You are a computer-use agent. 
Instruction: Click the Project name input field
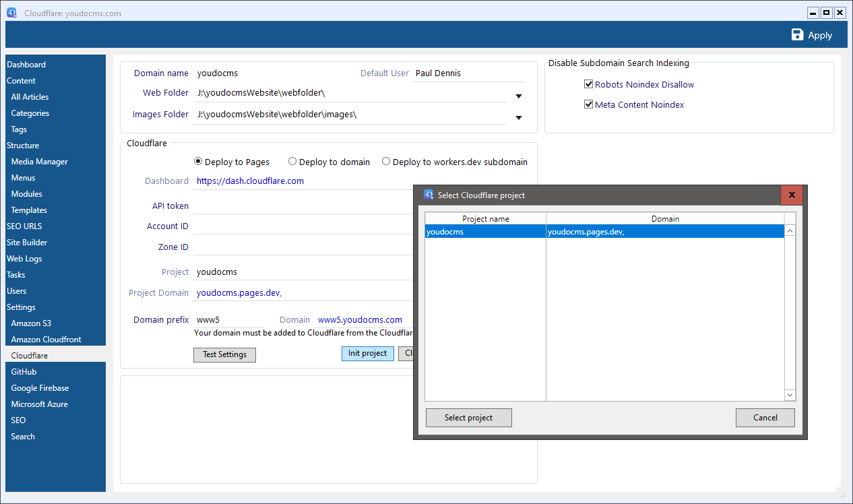tap(303, 272)
